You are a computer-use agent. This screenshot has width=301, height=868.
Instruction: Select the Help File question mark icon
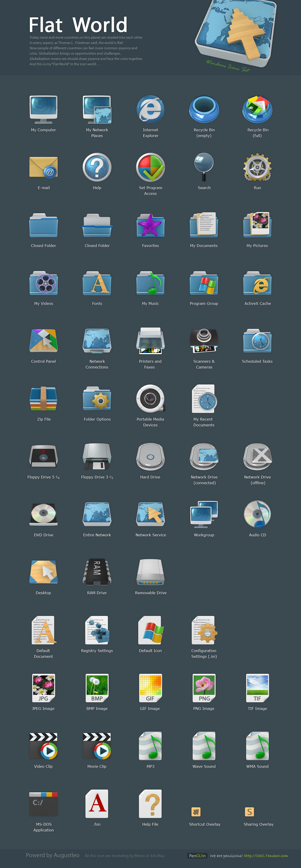(x=150, y=804)
